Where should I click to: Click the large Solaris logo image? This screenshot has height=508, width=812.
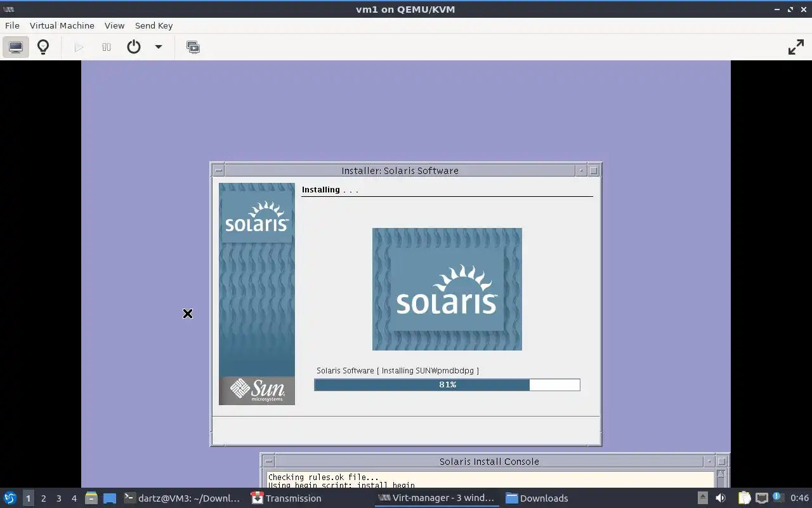pos(447,289)
